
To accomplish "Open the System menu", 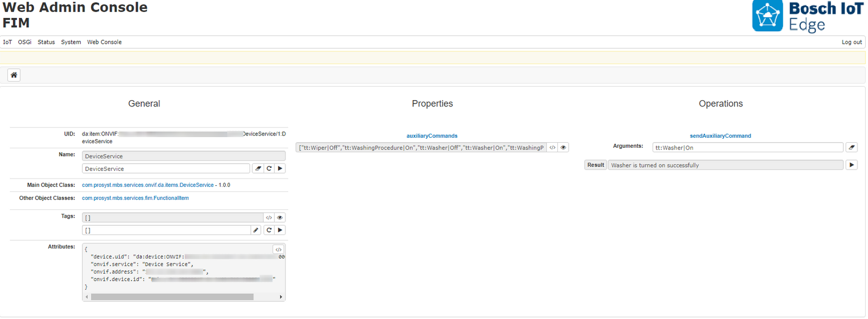I will [x=71, y=42].
